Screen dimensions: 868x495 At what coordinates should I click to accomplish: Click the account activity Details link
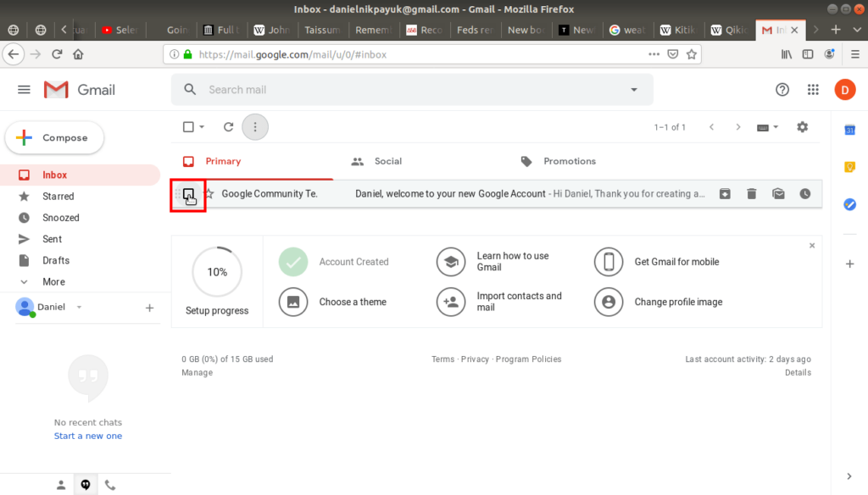(x=798, y=373)
